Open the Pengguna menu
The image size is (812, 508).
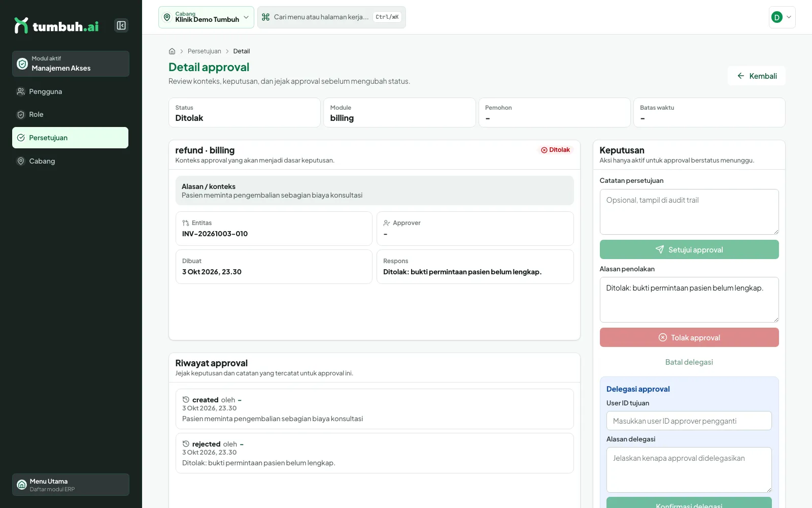(71, 91)
